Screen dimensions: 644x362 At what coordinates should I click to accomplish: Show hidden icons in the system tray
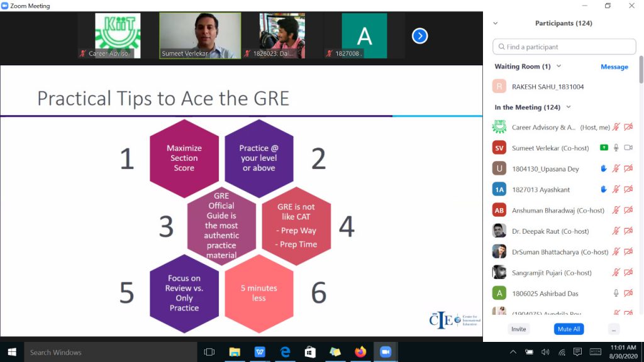[x=513, y=352]
